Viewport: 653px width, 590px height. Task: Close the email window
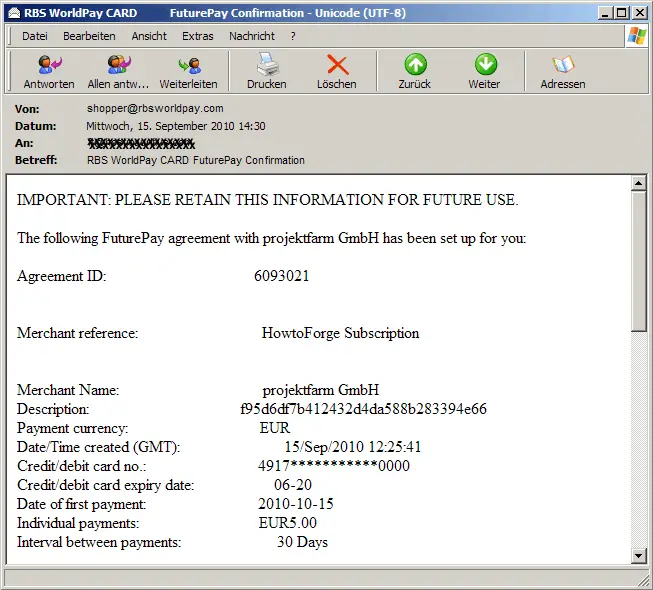coord(639,13)
